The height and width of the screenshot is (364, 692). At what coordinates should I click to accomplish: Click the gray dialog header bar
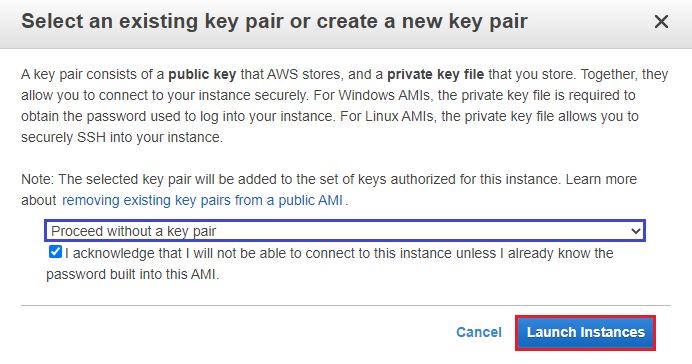click(346, 24)
